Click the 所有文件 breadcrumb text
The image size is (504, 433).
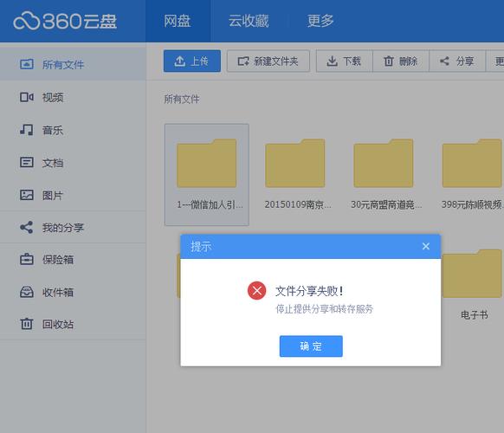coord(182,99)
